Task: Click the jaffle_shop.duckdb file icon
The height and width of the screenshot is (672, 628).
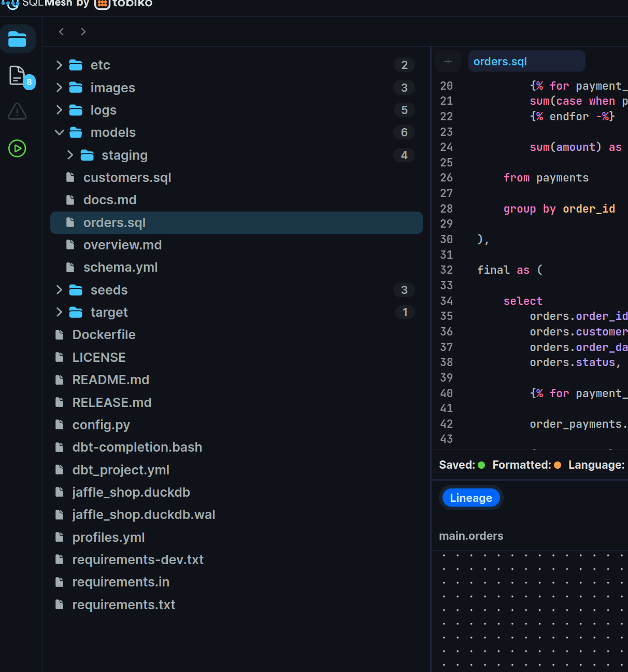Action: pyautogui.click(x=60, y=492)
